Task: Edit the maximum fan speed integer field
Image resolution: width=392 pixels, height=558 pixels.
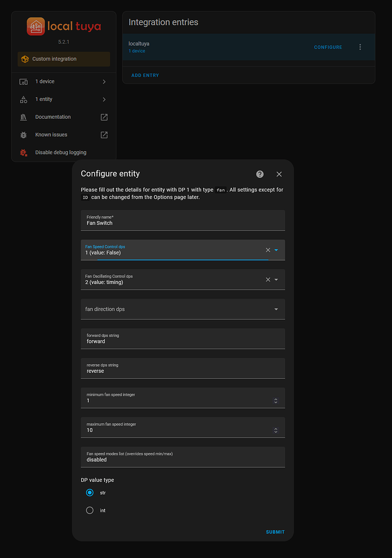Action: 183,427
